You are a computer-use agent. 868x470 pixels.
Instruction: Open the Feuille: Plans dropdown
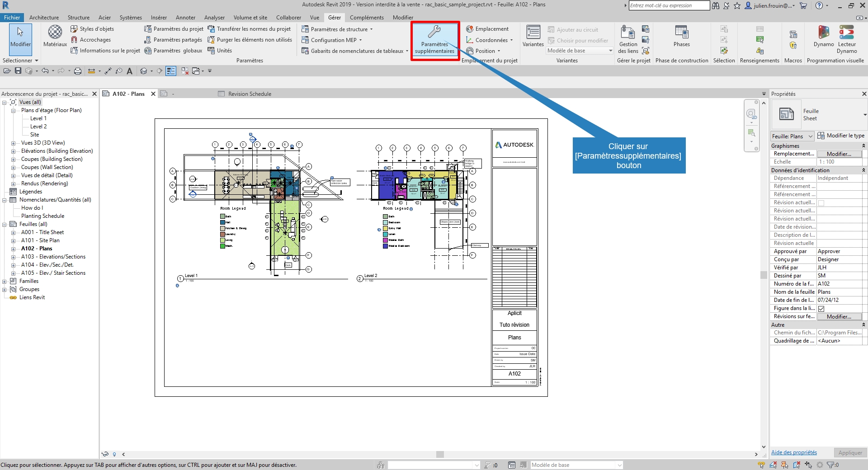792,136
